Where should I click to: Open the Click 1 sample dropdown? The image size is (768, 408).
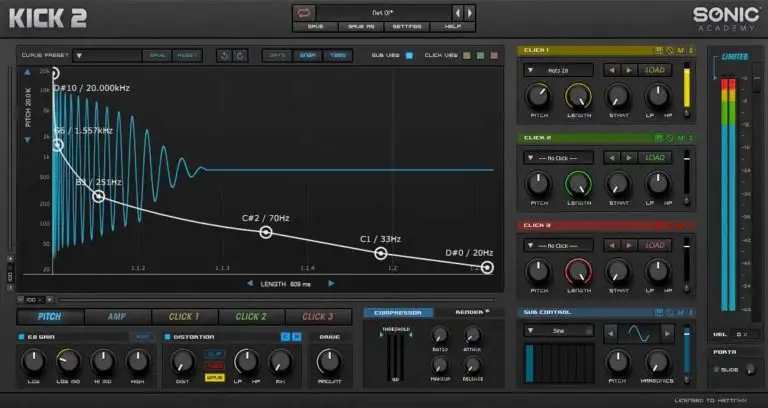click(558, 70)
